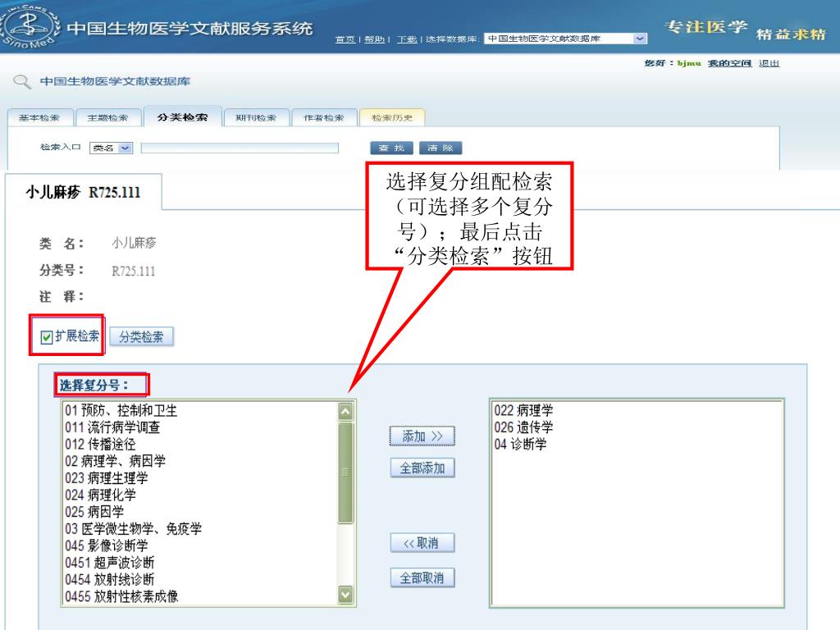Switch to 基本检索 tab
840x630 pixels.
(39, 118)
